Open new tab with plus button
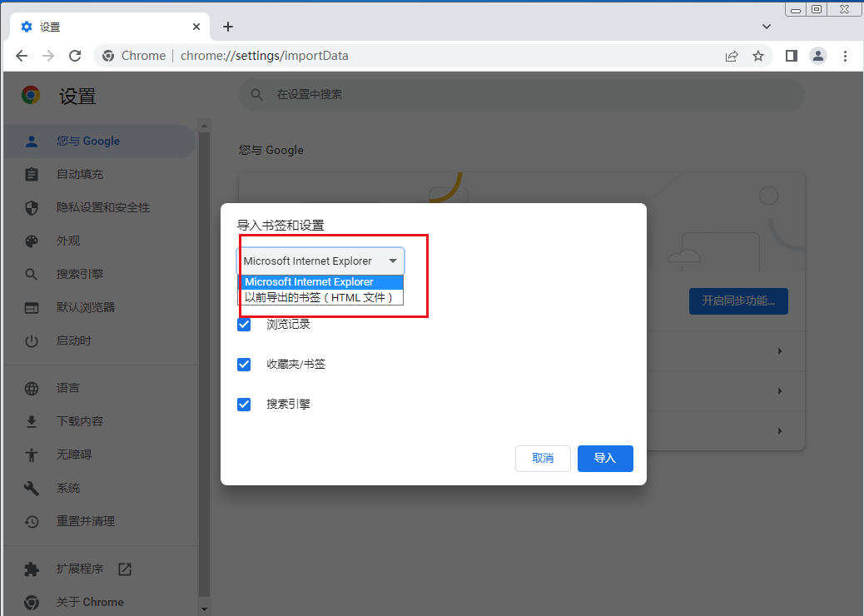 [x=227, y=27]
